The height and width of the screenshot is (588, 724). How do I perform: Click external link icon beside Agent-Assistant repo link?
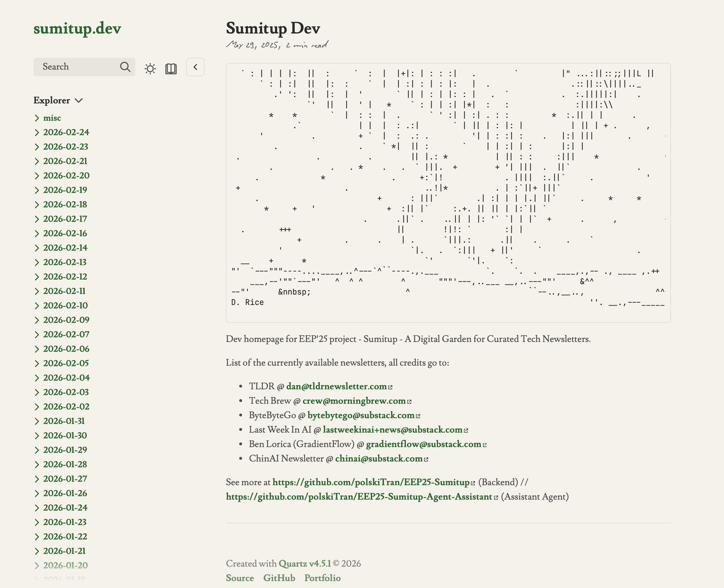point(496,497)
